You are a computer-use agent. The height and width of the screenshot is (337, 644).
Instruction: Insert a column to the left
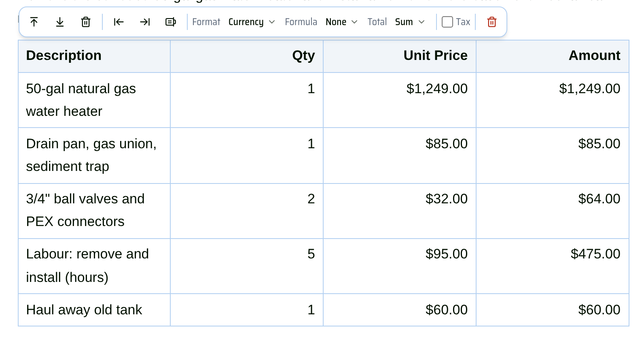119,22
